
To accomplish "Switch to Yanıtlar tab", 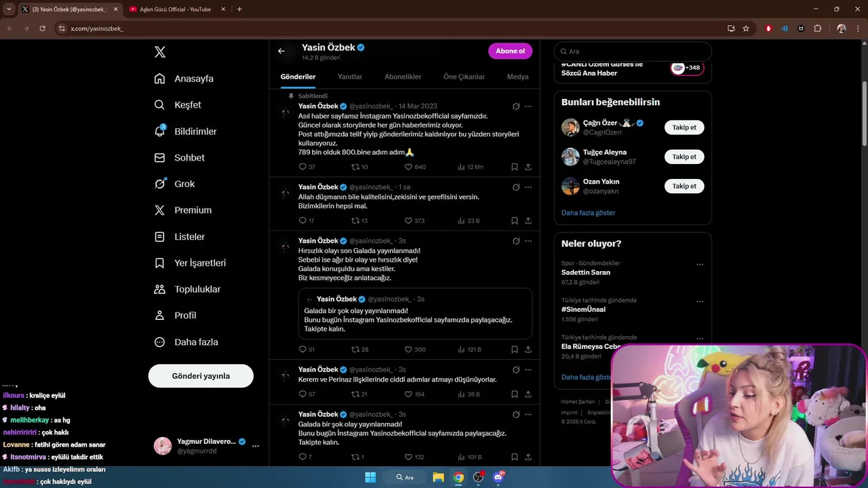I will coord(350,77).
